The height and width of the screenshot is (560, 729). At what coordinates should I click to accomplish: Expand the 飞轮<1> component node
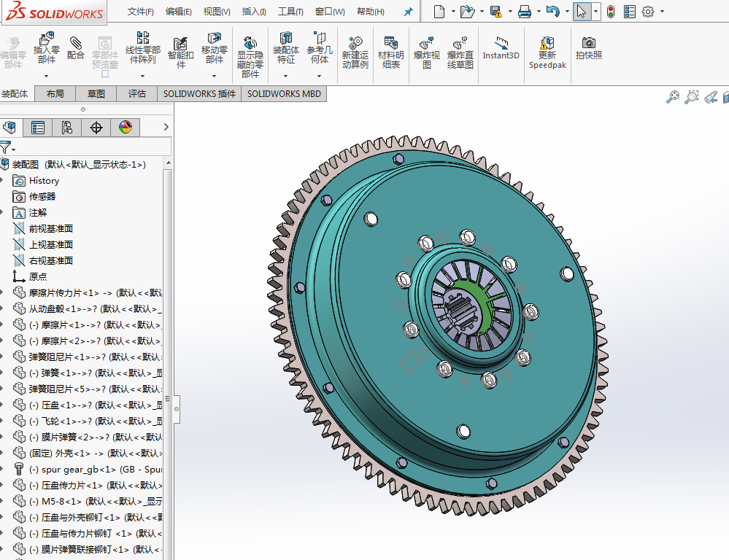click(3, 421)
